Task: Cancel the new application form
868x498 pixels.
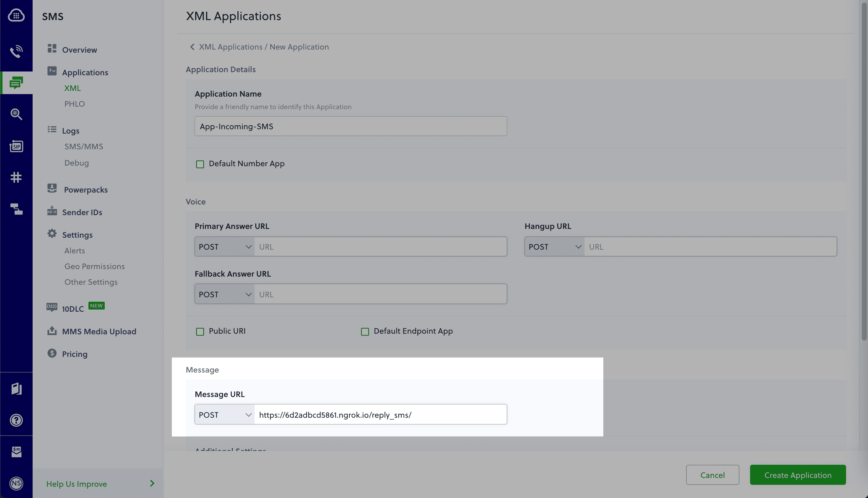Action: click(x=712, y=475)
